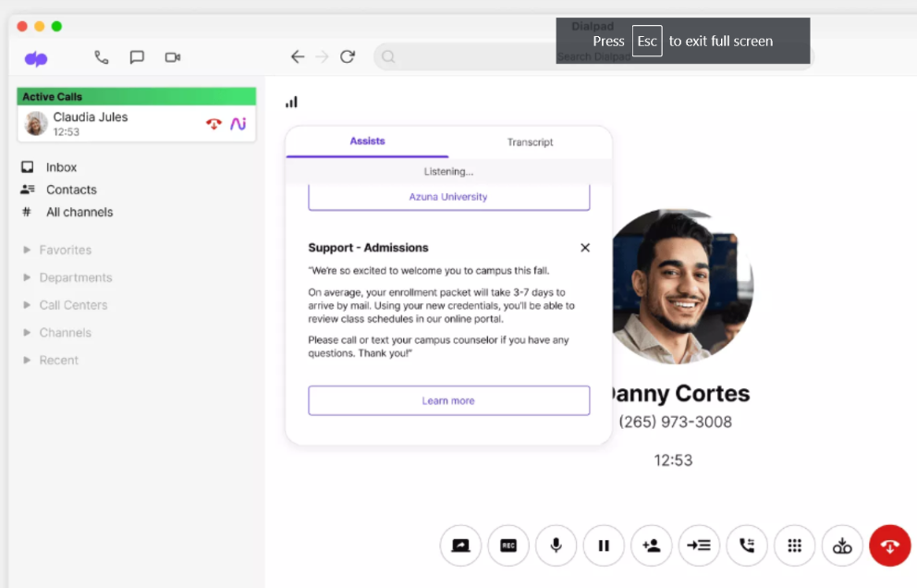Click the phone-with-list call options icon
This screenshot has height=588, width=917.
pyautogui.click(x=747, y=545)
